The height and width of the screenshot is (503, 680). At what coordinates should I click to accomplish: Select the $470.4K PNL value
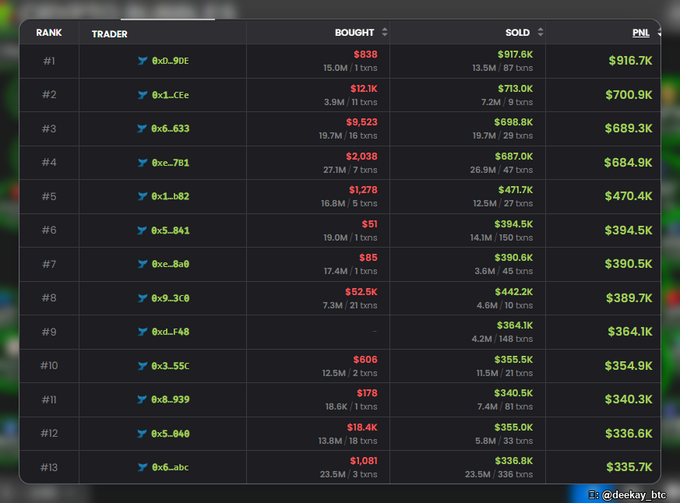pos(628,196)
